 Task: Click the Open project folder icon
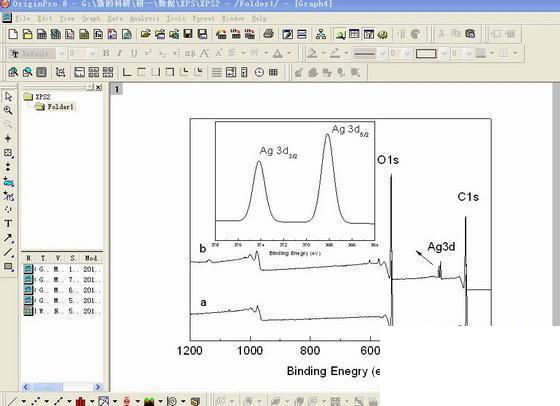(145, 34)
